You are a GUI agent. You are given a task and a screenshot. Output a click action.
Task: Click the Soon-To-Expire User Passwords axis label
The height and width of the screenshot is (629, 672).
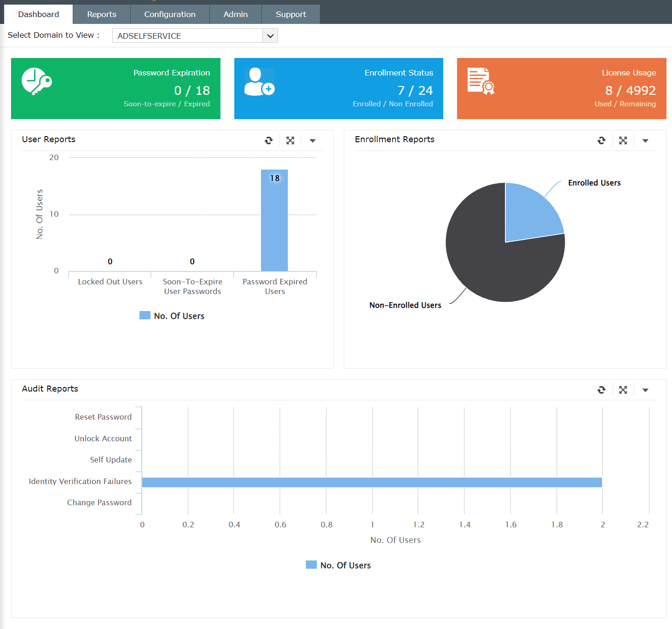click(192, 286)
